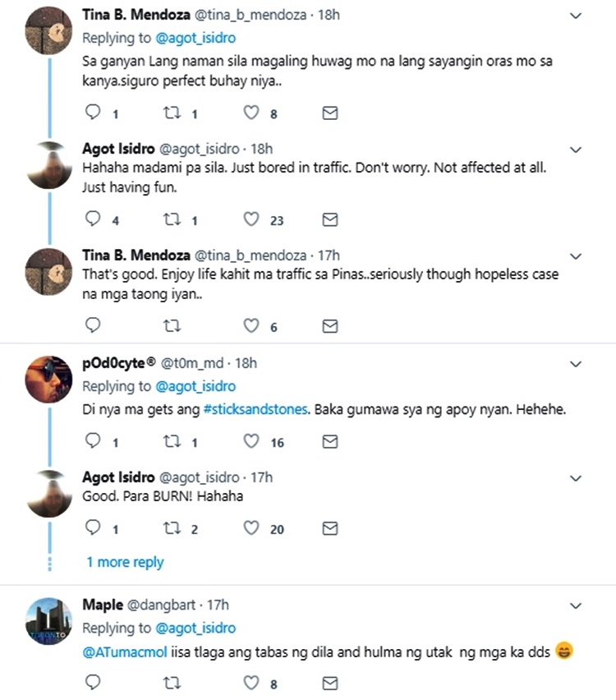Toggle retweet on "Good. Para BURN!" tweet

tap(172, 529)
